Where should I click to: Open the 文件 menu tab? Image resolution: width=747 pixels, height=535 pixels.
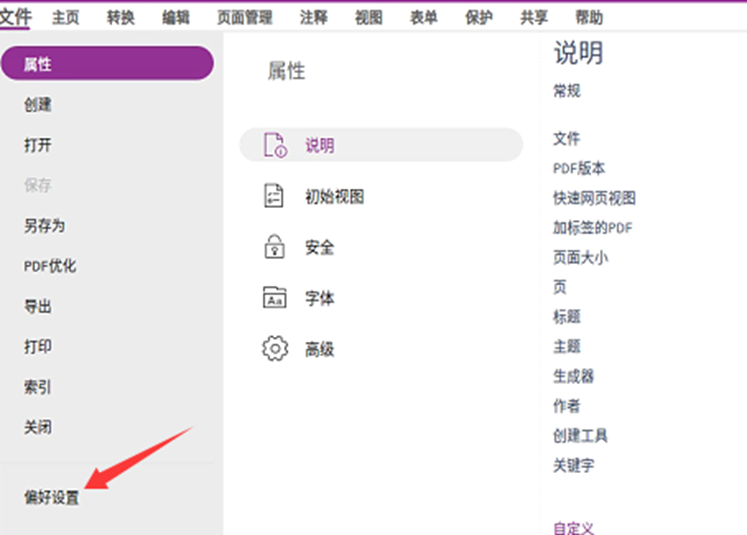click(x=16, y=17)
